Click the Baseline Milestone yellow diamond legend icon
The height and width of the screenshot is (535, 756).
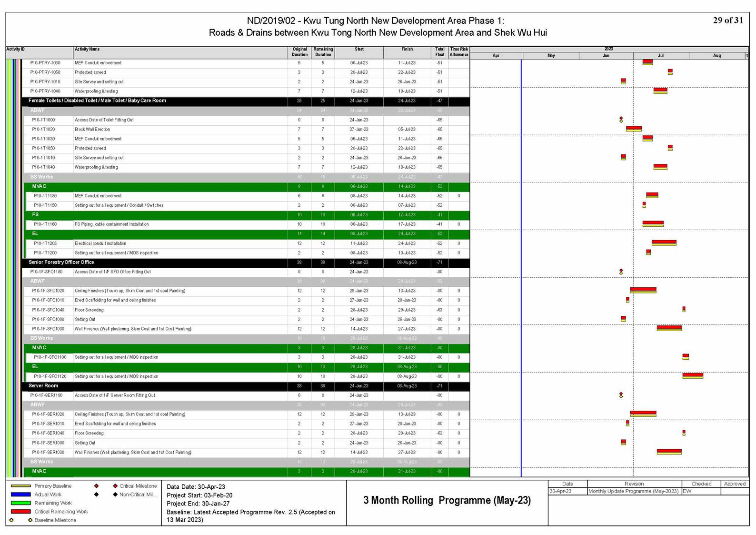tap(30, 520)
